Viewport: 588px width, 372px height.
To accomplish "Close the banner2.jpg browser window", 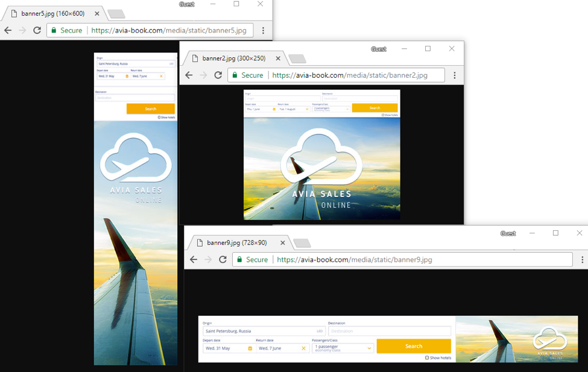I will (x=452, y=49).
